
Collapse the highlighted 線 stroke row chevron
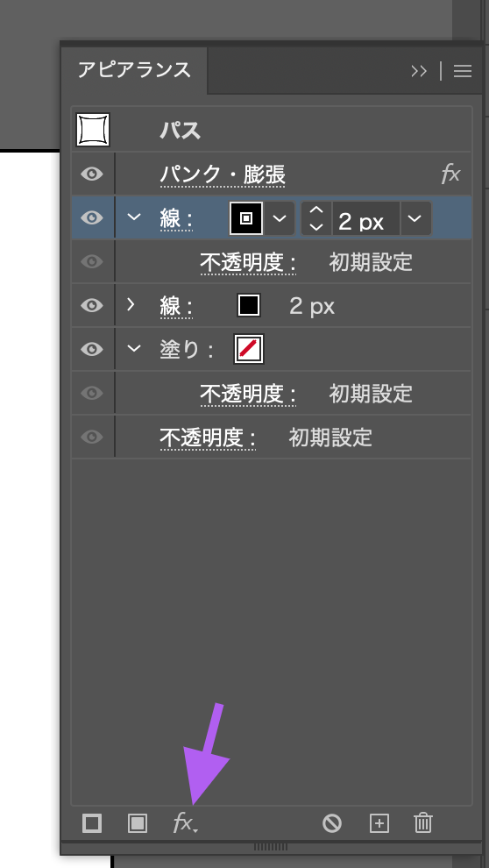134,217
